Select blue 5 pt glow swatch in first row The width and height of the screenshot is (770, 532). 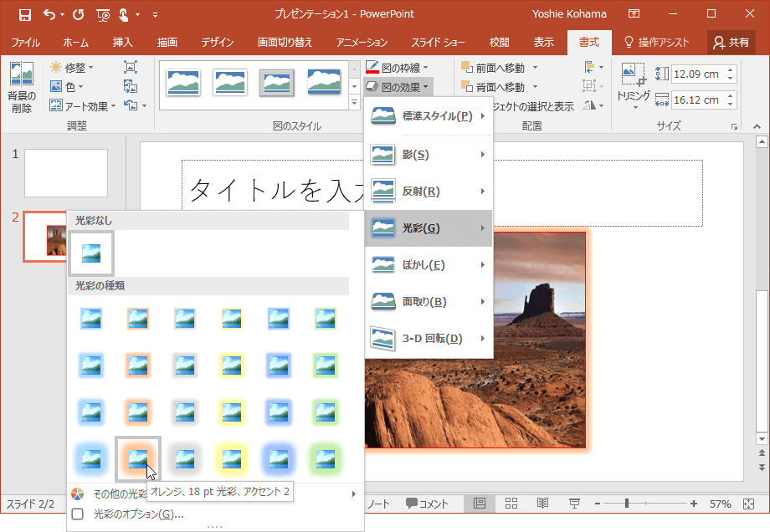pyautogui.click(x=91, y=319)
